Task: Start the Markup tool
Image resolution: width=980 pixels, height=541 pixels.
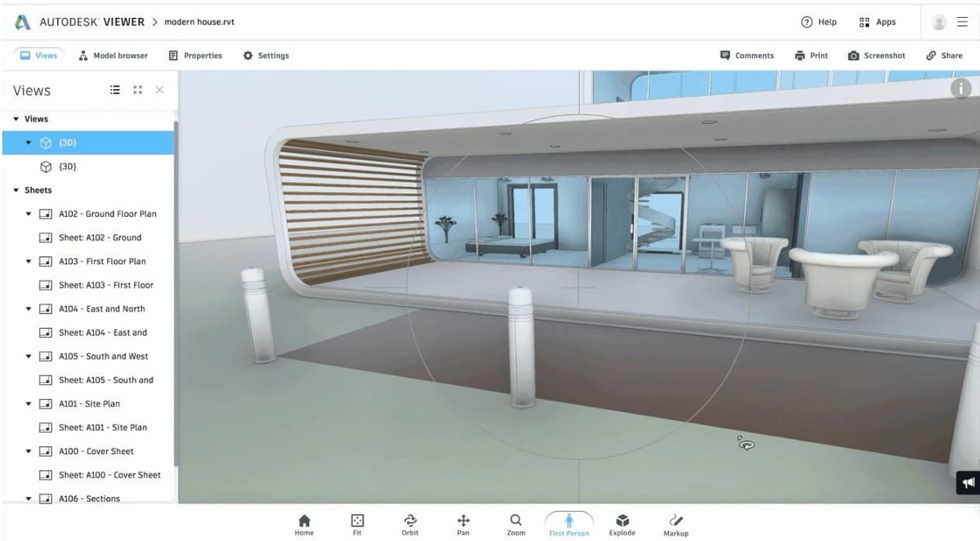Action: coord(675,521)
